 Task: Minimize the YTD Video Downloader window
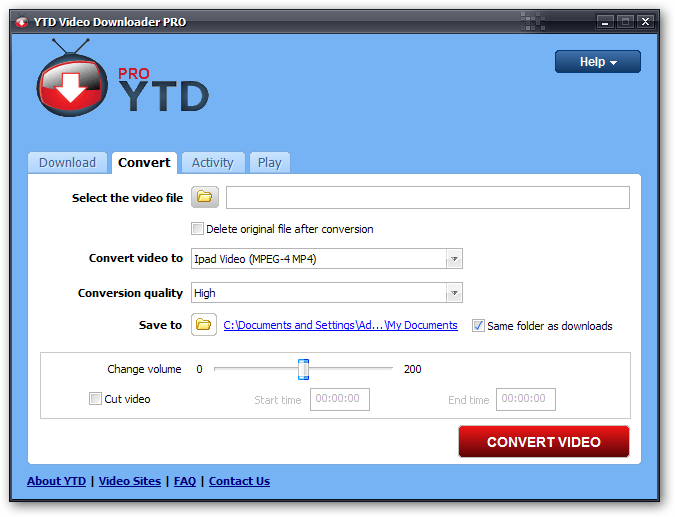605,22
